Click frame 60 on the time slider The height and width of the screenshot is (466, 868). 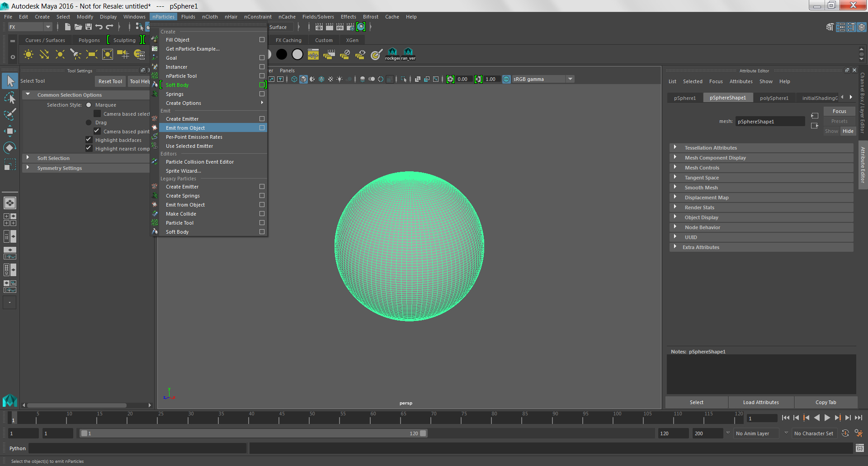(x=373, y=418)
